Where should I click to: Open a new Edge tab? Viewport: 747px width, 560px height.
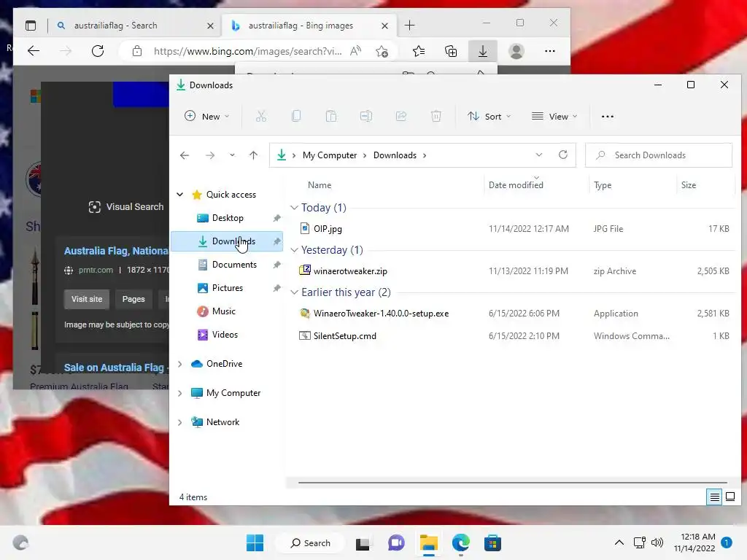click(410, 26)
